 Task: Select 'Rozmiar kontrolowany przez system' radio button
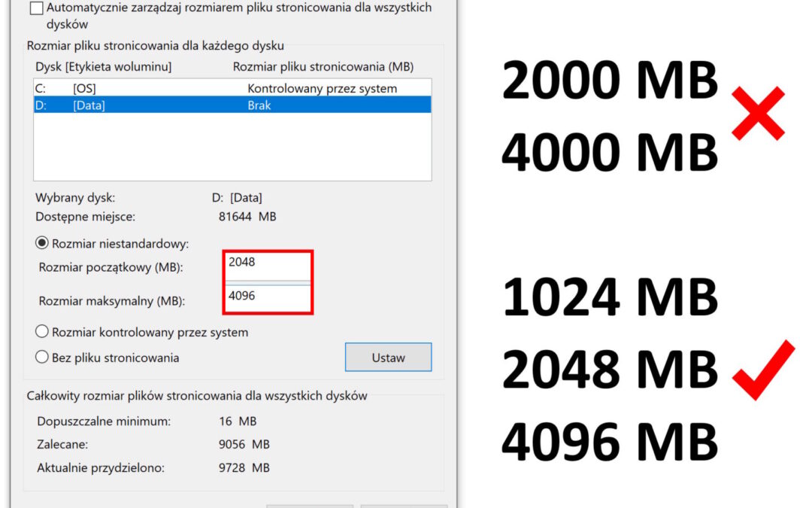click(x=43, y=332)
